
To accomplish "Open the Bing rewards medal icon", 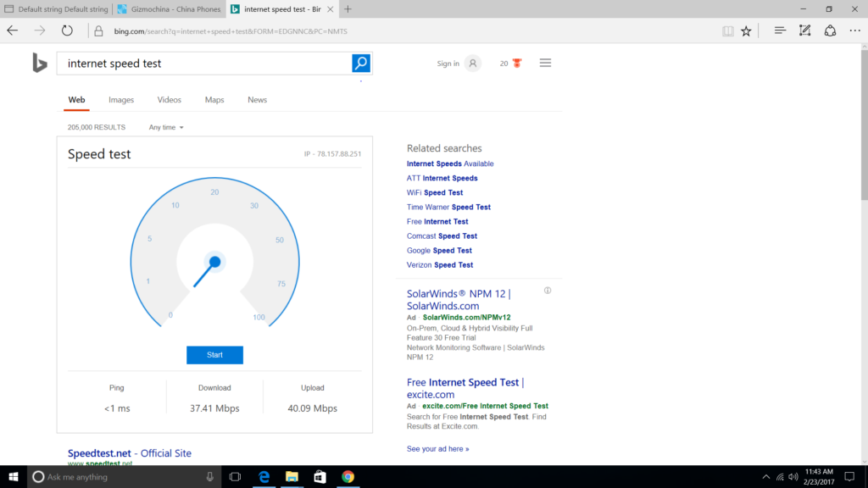I will point(517,63).
